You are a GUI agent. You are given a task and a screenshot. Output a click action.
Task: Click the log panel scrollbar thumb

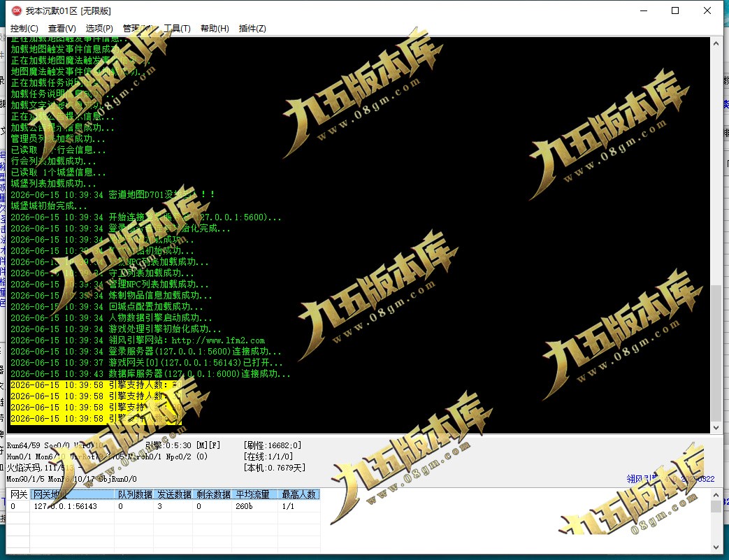(716, 352)
